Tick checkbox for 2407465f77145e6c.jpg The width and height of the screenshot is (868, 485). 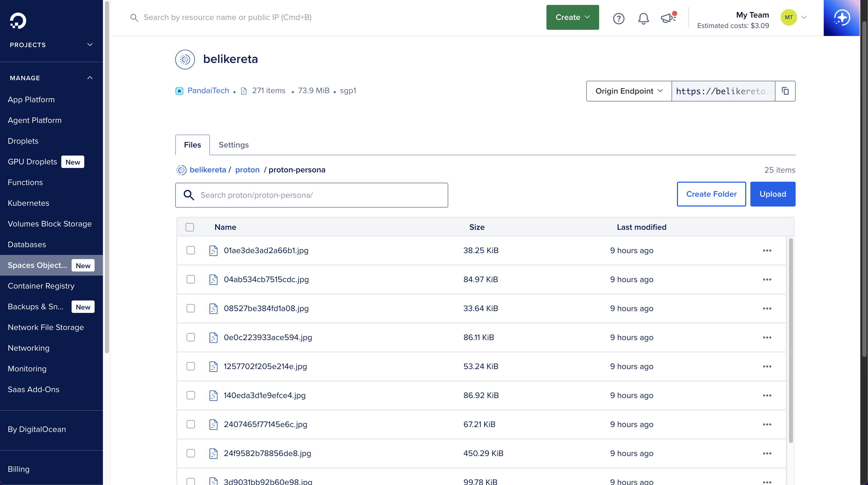click(x=191, y=424)
